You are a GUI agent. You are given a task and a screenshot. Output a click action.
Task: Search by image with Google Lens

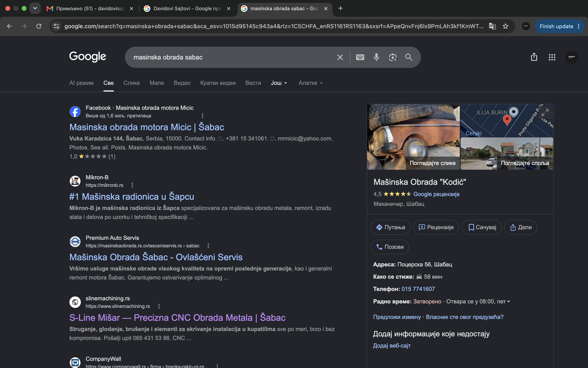click(x=393, y=57)
